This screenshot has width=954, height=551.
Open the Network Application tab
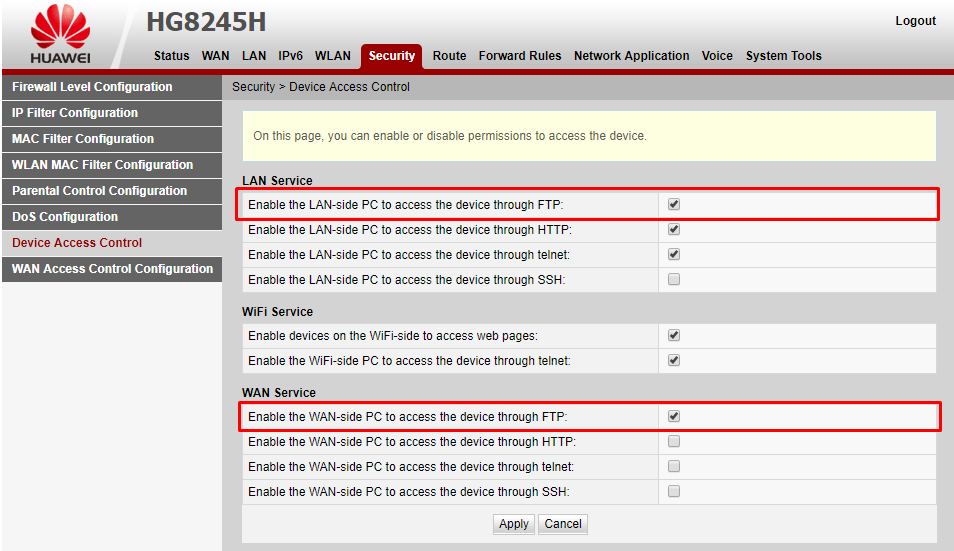[632, 56]
